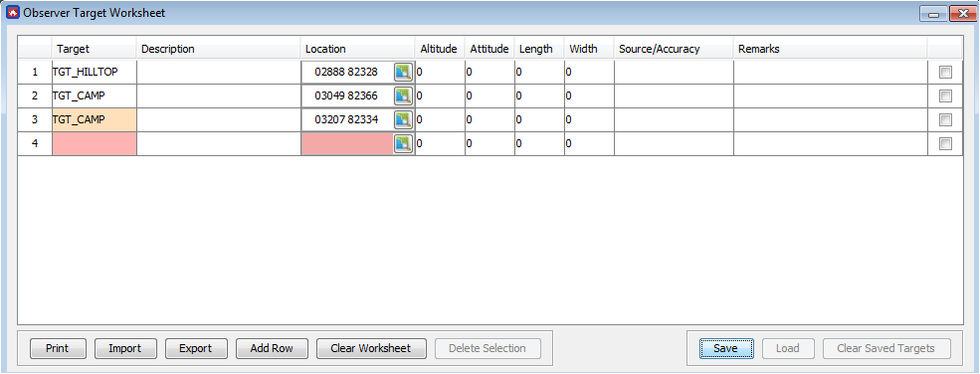Tick the checkbox for row 4
Viewport: 980px width, 374px height.
click(x=945, y=143)
